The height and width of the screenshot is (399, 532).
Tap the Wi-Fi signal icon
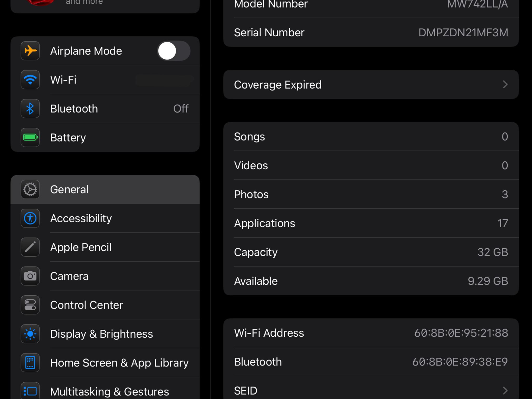pos(30,80)
